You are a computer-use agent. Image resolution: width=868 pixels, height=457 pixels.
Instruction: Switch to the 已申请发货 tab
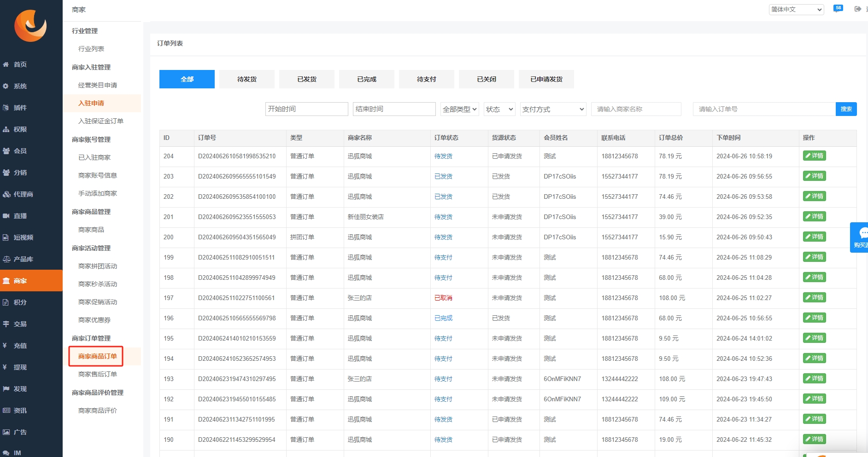tap(546, 79)
